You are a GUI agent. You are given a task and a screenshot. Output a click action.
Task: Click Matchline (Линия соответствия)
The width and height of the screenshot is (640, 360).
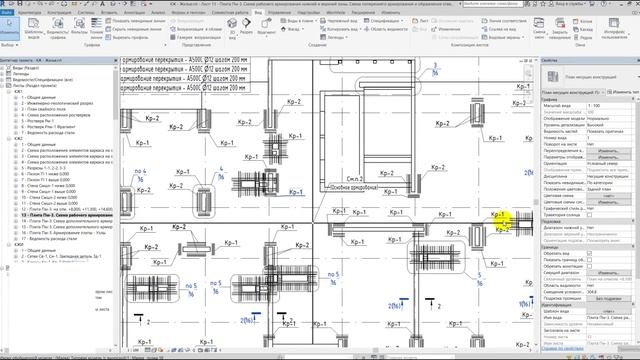pos(504,20)
